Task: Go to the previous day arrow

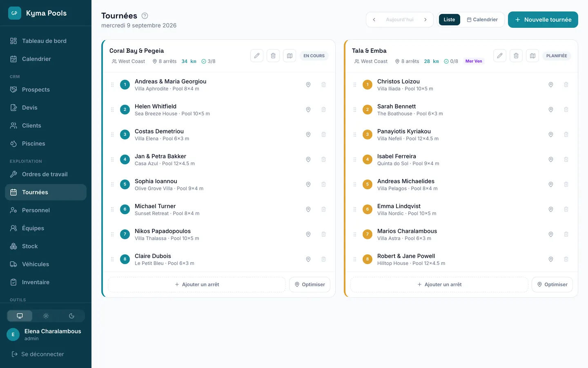Action: pyautogui.click(x=374, y=20)
